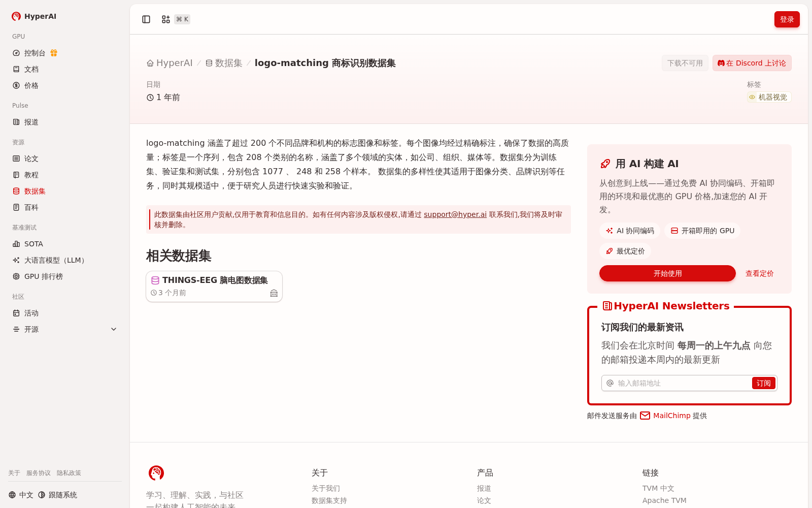This screenshot has height=508, width=812.
Task: Expand the 开源 section chevron
Action: point(114,329)
